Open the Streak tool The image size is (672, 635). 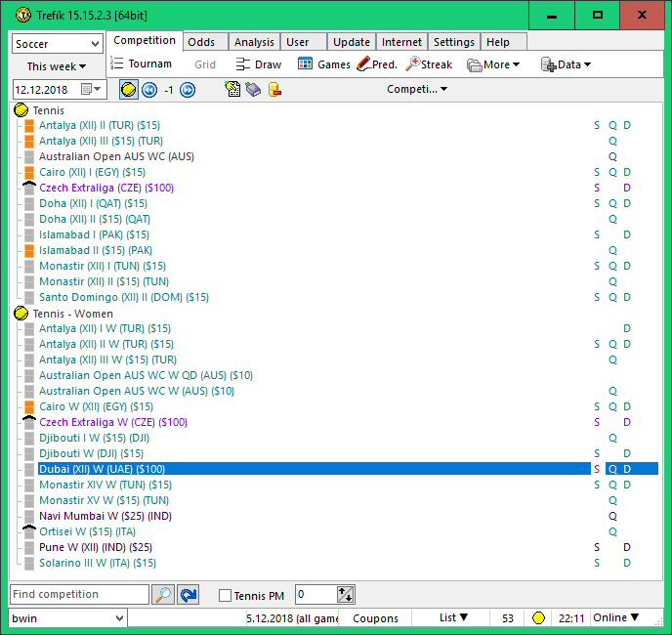pos(429,64)
